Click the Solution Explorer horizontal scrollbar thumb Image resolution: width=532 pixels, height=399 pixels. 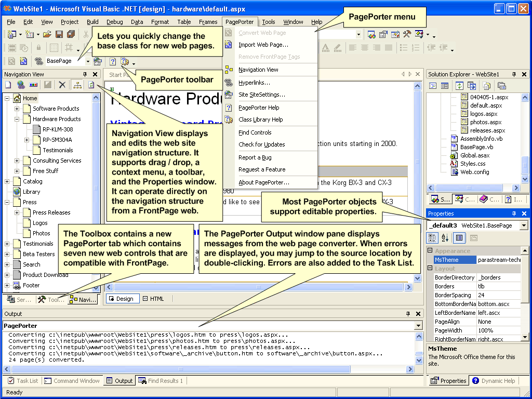[x=469, y=188]
